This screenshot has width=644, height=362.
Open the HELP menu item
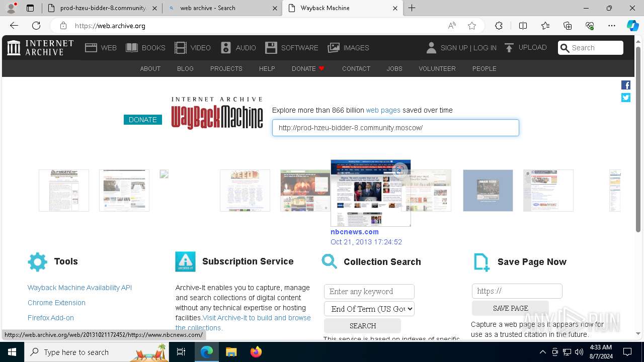coord(267,69)
